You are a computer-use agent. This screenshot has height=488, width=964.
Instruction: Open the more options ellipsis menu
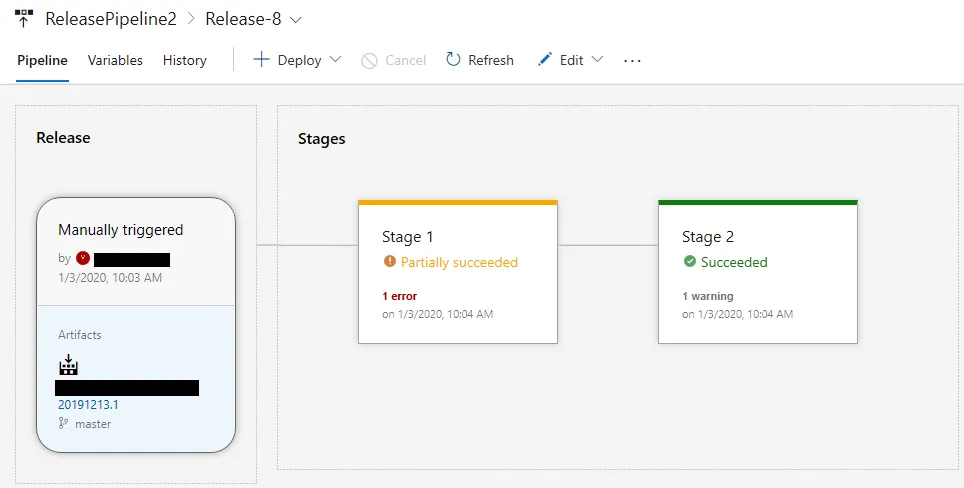coord(632,60)
